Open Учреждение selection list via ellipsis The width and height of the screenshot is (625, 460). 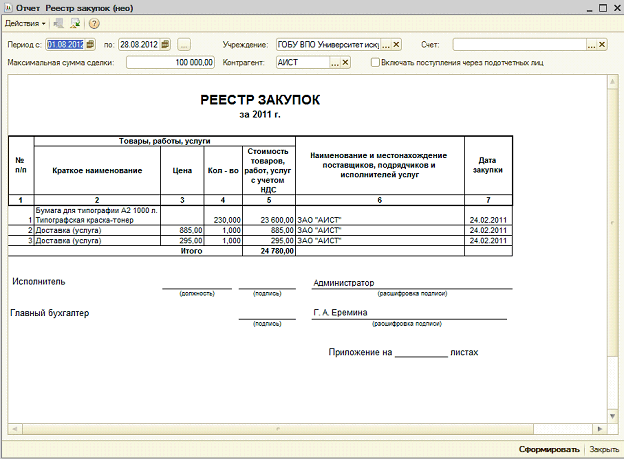[x=385, y=45]
